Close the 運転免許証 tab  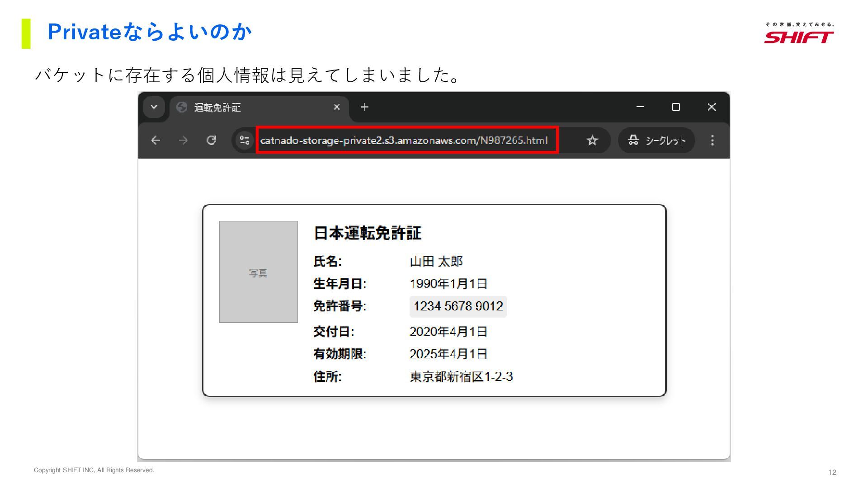coord(336,107)
